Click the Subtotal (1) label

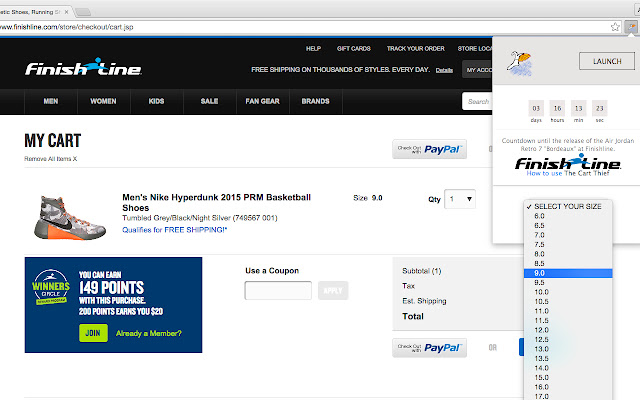(422, 271)
